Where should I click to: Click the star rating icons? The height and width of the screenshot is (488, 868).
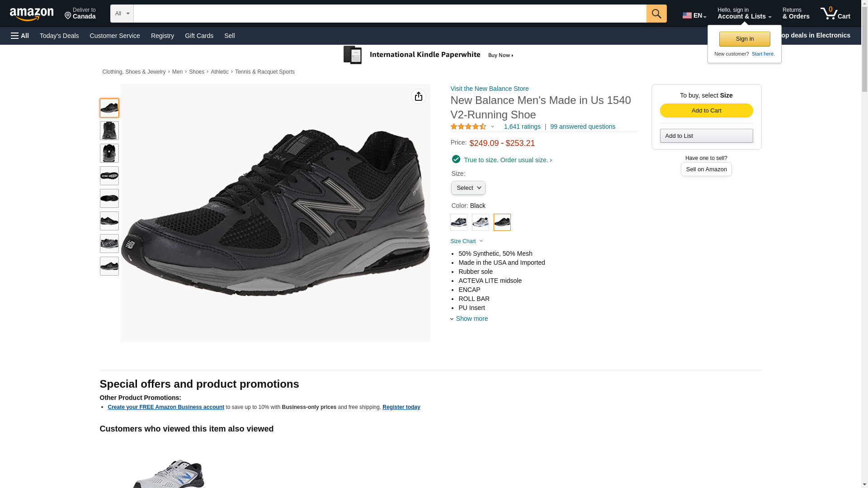(468, 127)
